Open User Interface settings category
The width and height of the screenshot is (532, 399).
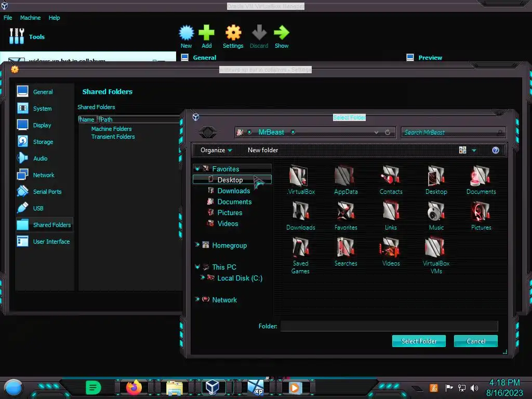point(44,241)
